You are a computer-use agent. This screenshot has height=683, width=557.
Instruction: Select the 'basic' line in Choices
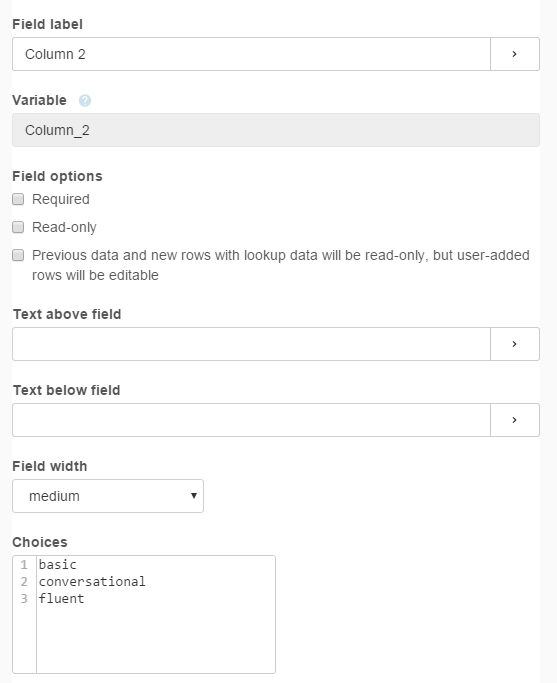click(57, 565)
